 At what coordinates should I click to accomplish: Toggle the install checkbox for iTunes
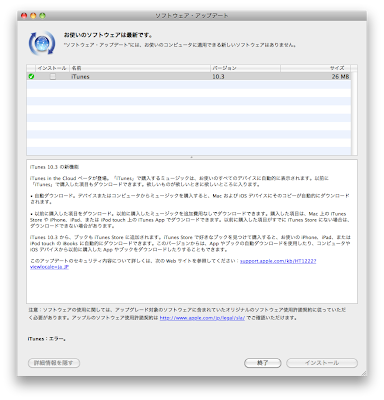[53, 76]
